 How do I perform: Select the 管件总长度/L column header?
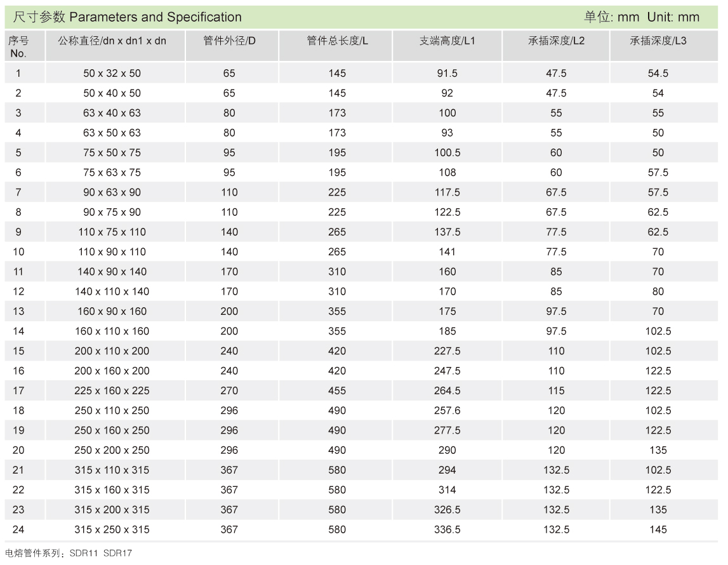click(x=337, y=41)
